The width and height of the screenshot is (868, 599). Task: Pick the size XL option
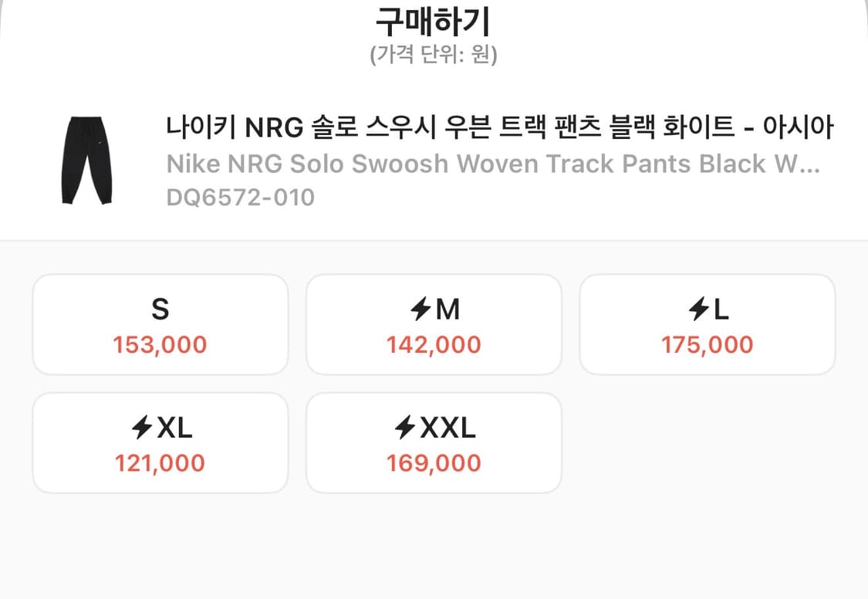click(160, 442)
